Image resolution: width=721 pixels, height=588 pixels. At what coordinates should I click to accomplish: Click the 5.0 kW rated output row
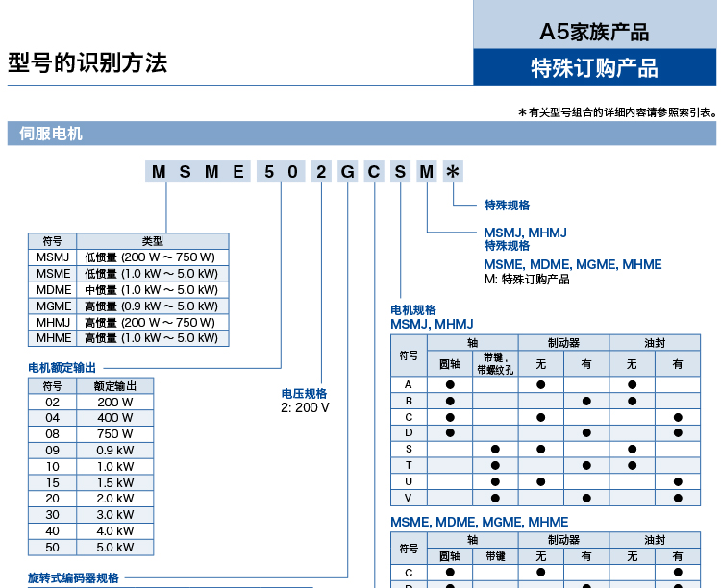[x=90, y=548]
